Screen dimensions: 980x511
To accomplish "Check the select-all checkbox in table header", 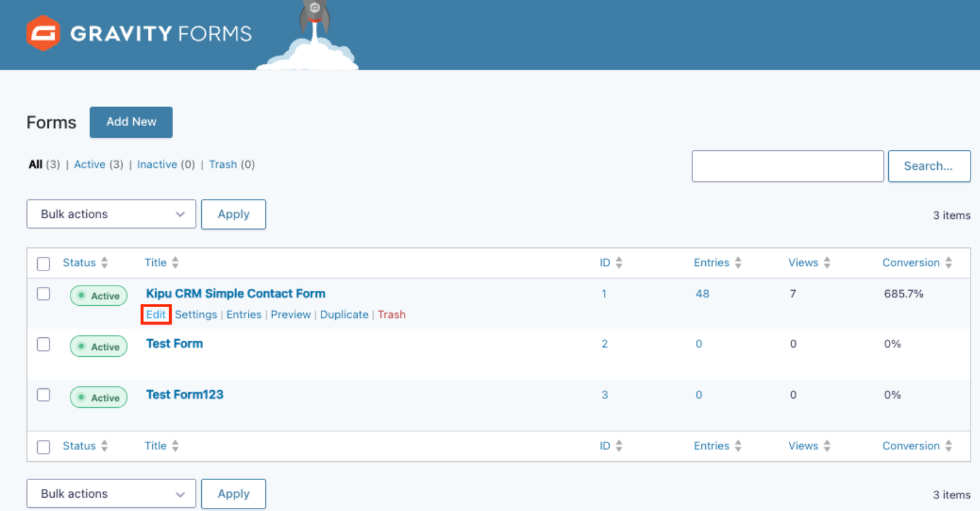I will (x=43, y=264).
